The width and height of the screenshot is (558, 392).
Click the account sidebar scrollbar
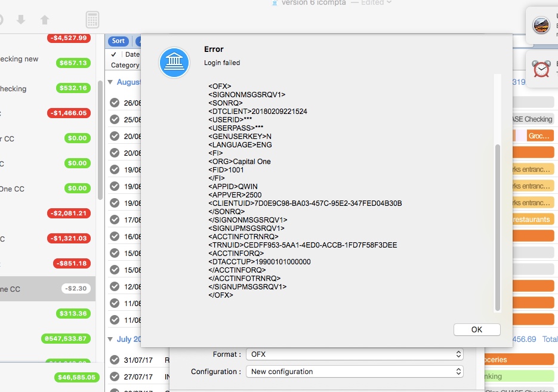coord(100,140)
